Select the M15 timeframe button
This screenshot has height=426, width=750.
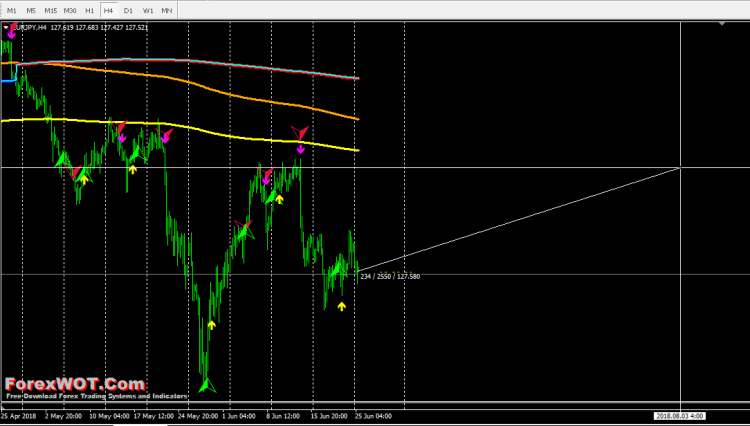(51, 10)
